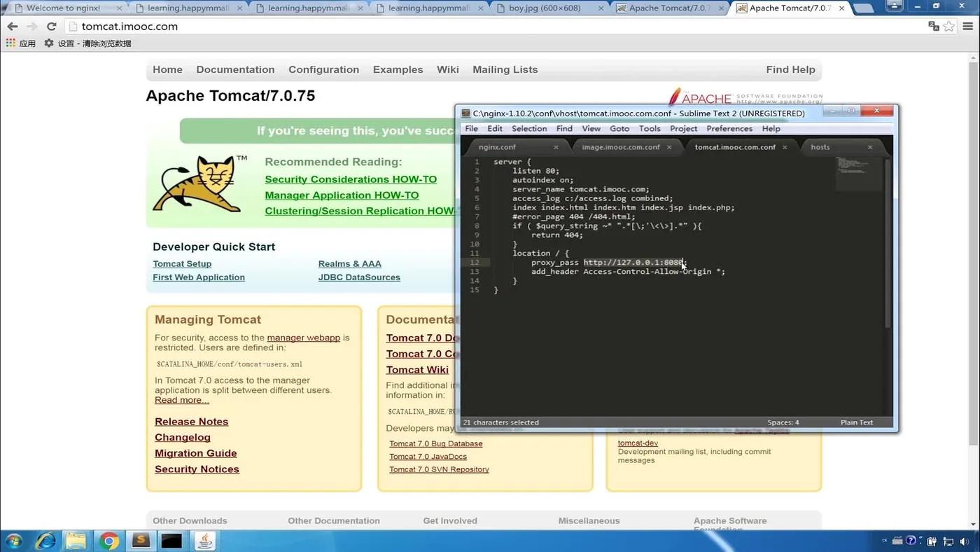Viewport: 980px width, 552px height.
Task: Open the Realms & AAA link
Action: pyautogui.click(x=349, y=264)
